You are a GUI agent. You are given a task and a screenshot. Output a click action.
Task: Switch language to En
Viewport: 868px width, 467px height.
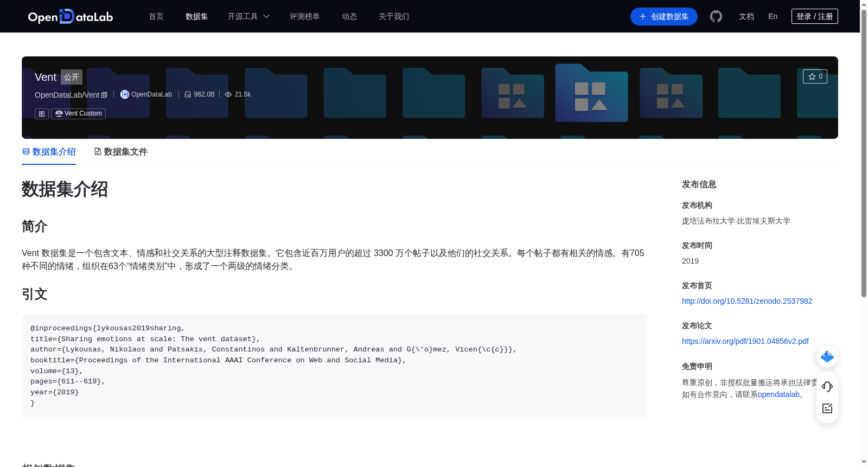click(x=773, y=16)
